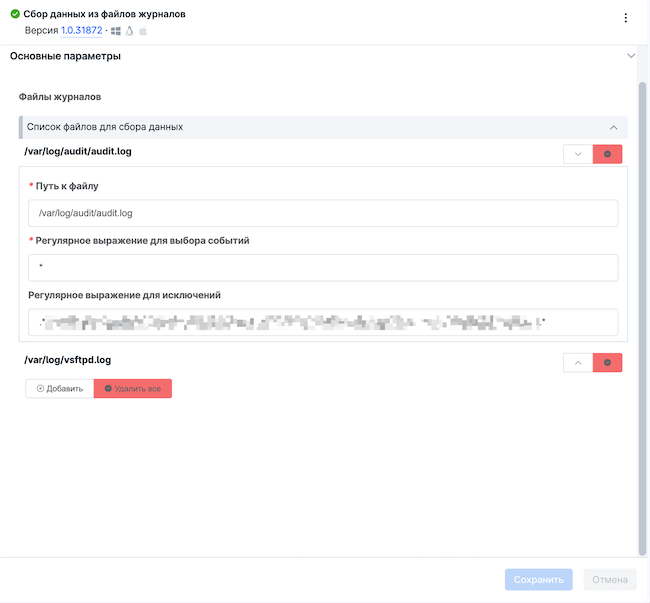Click the Добавить button

point(59,388)
